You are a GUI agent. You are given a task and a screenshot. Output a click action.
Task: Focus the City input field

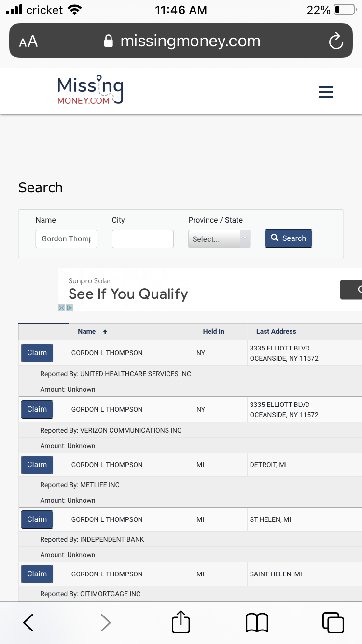[143, 239]
